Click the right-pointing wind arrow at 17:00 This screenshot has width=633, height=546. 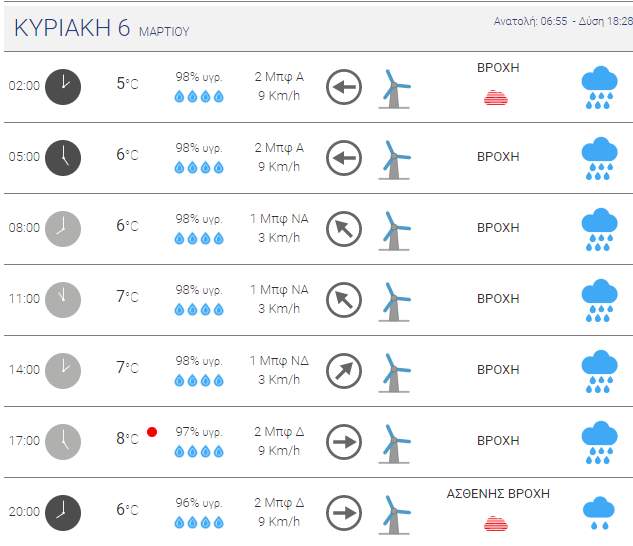click(344, 442)
